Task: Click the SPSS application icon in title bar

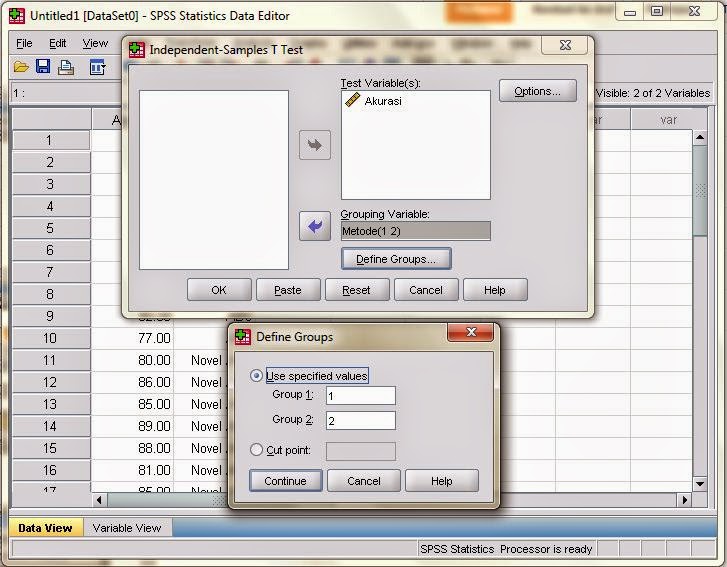Action: (x=17, y=15)
